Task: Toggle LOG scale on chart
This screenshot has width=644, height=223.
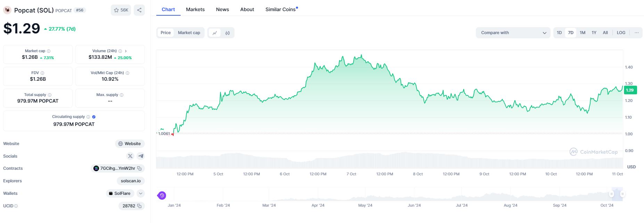Action: [x=621, y=33]
